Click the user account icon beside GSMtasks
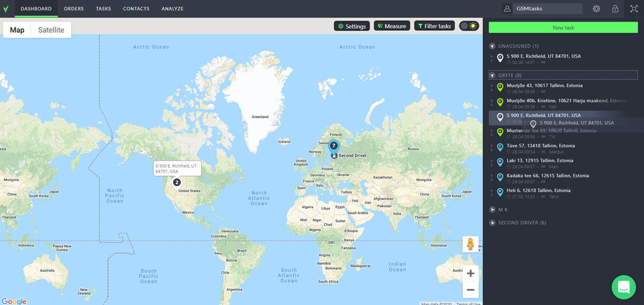 pos(507,9)
